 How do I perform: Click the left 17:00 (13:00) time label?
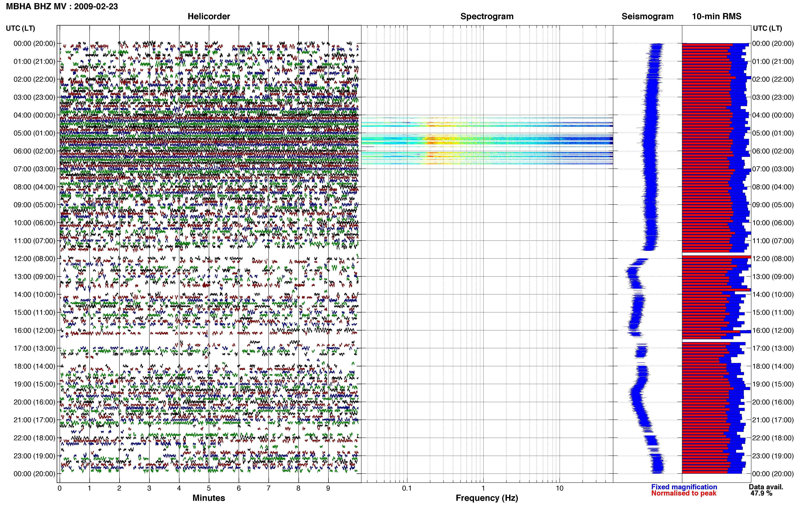pos(34,348)
